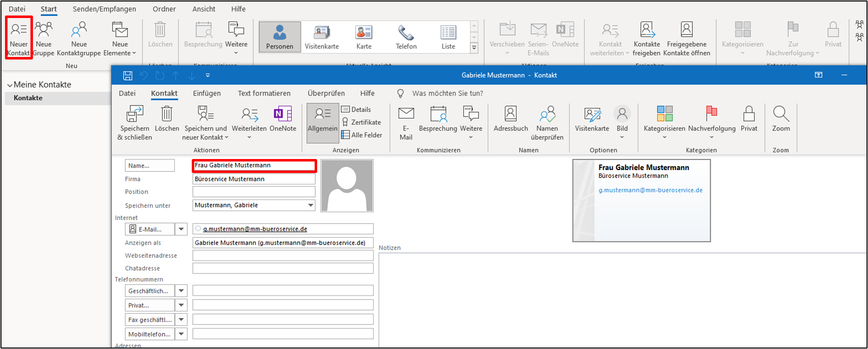Click Löschen in contact window
The width and height of the screenshot is (868, 349).
(167, 120)
